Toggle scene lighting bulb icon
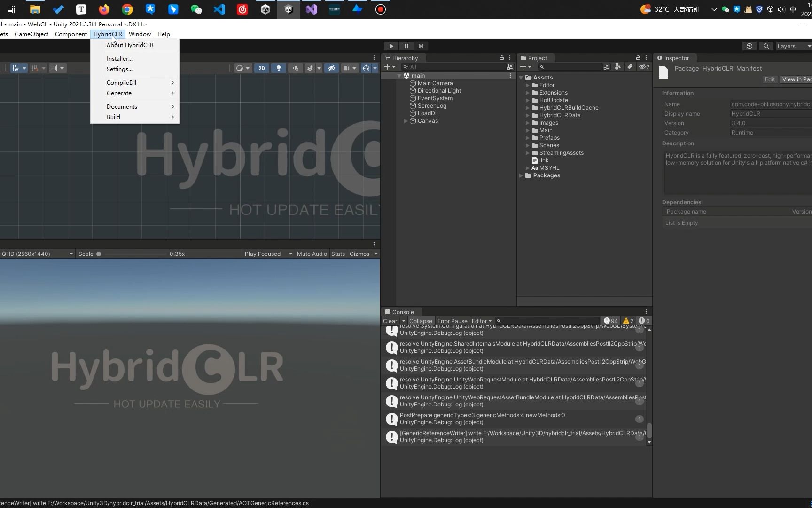The image size is (812, 508). pyautogui.click(x=279, y=68)
